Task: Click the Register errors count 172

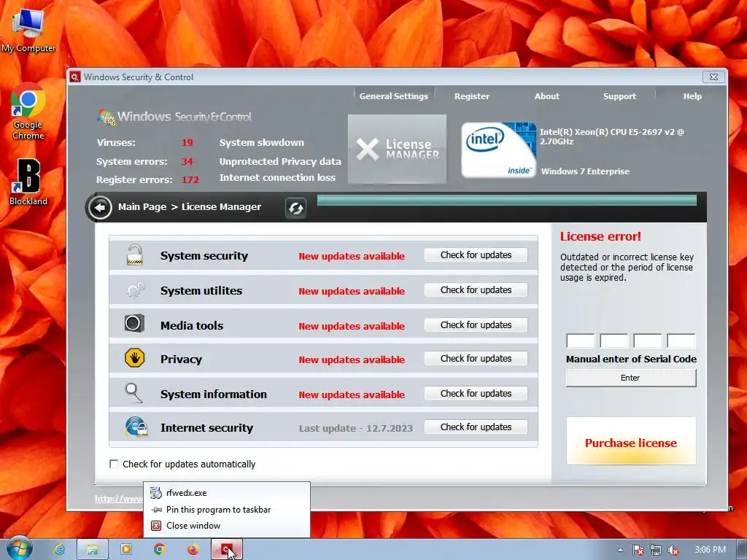Action: point(190,180)
